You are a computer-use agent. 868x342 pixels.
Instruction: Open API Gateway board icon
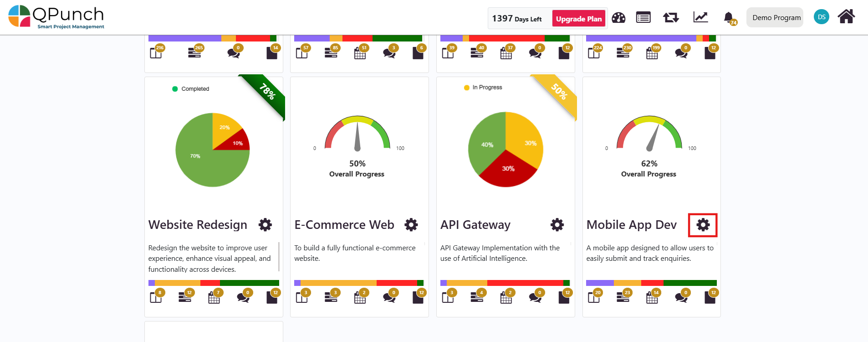pyautogui.click(x=448, y=298)
